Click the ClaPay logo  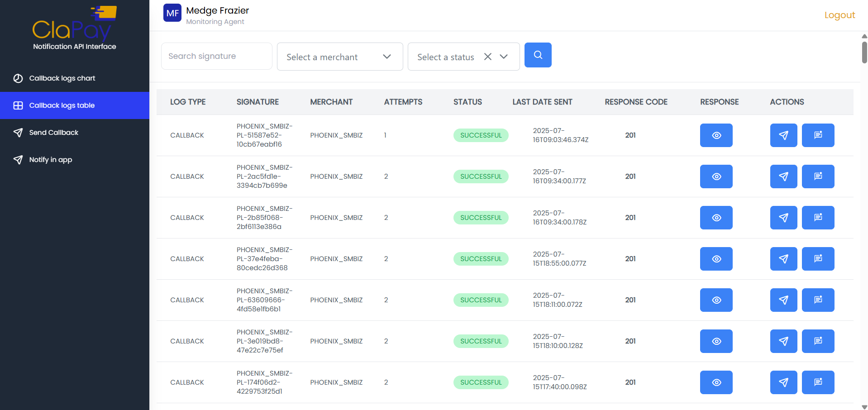coord(74,27)
